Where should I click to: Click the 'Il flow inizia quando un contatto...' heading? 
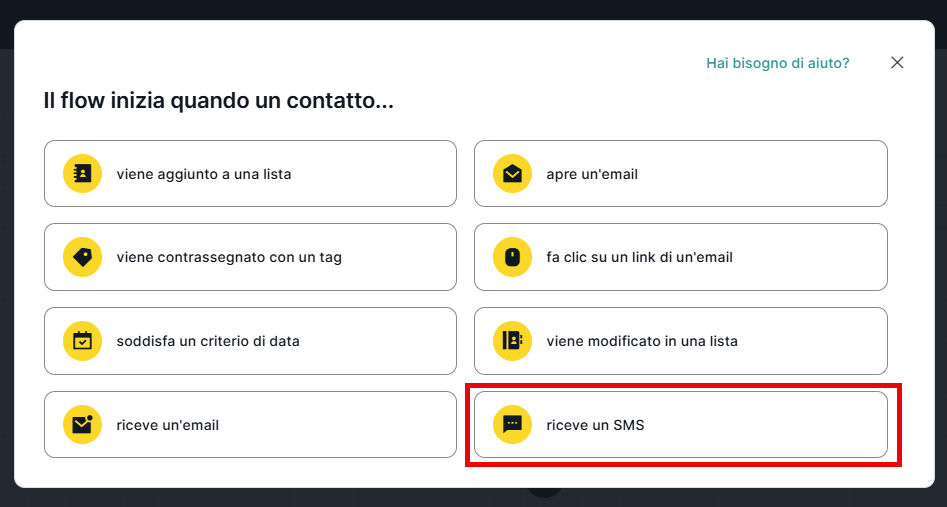pos(218,101)
